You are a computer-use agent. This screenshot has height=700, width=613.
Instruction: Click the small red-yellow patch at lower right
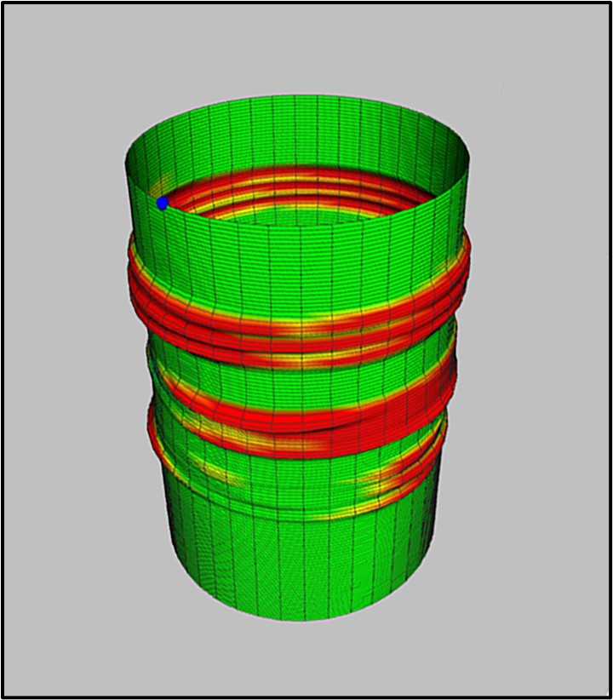click(383, 479)
